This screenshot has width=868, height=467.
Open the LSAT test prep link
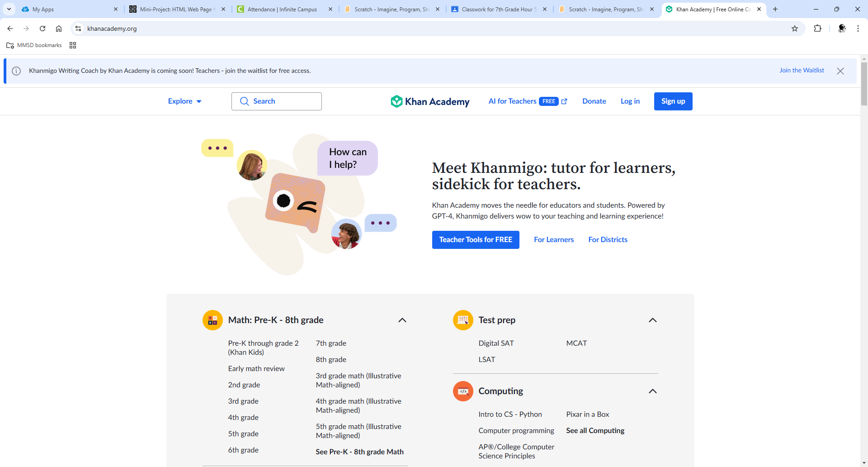487,360
